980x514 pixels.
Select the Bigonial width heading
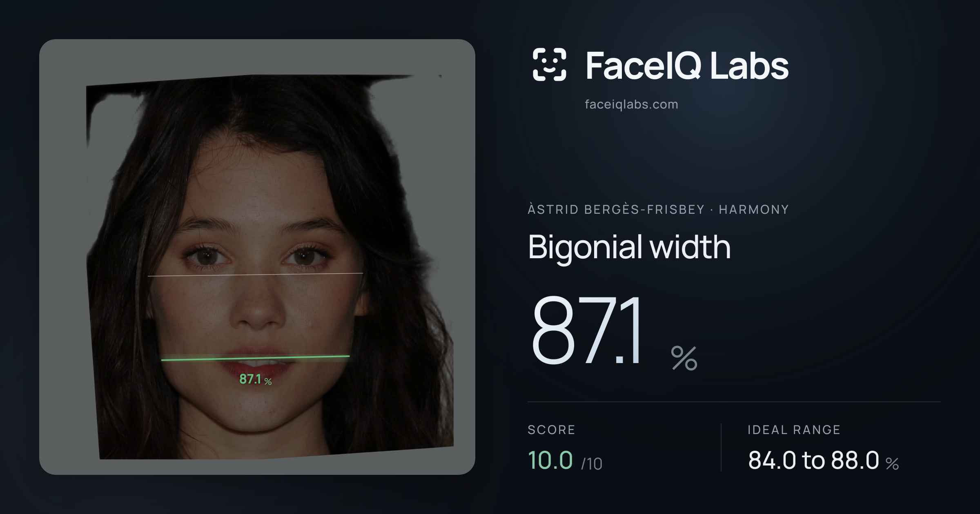pyautogui.click(x=629, y=247)
